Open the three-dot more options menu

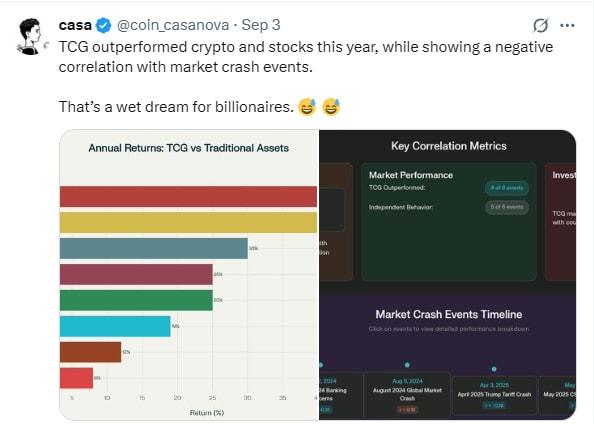pos(567,26)
